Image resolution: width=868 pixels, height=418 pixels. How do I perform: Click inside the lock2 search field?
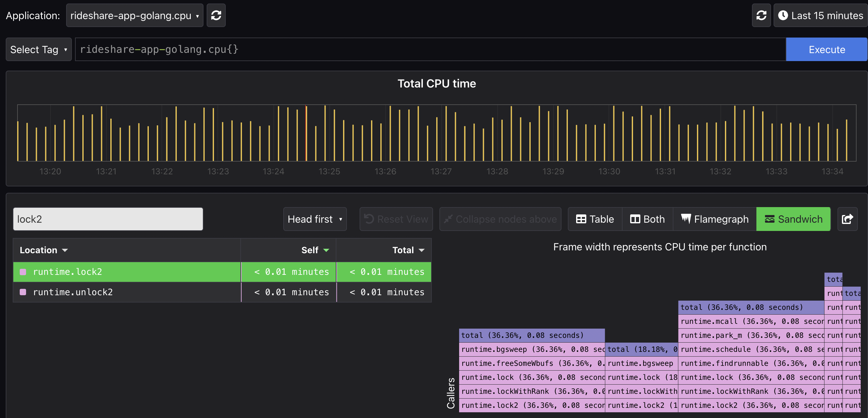click(108, 219)
